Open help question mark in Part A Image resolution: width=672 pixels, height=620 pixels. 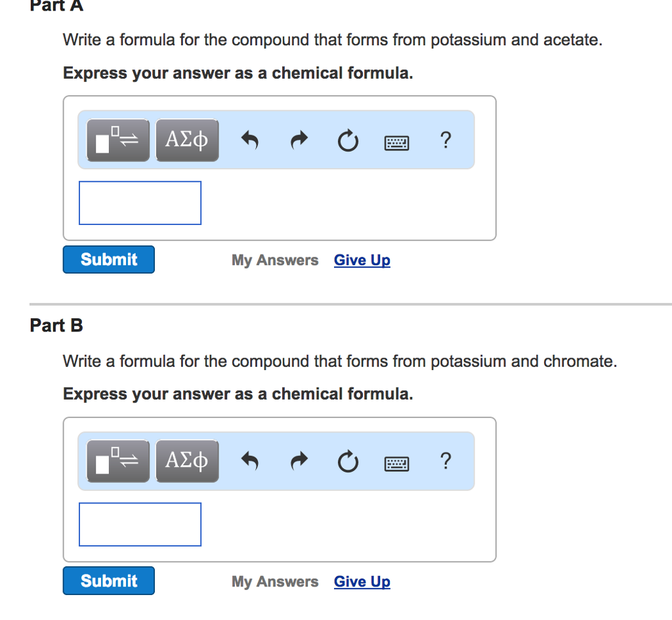(x=446, y=139)
